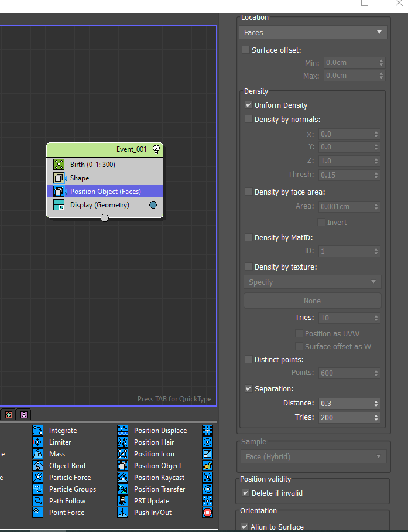Enable Density by normals checkbox
The height and width of the screenshot is (532, 408).
(x=249, y=120)
